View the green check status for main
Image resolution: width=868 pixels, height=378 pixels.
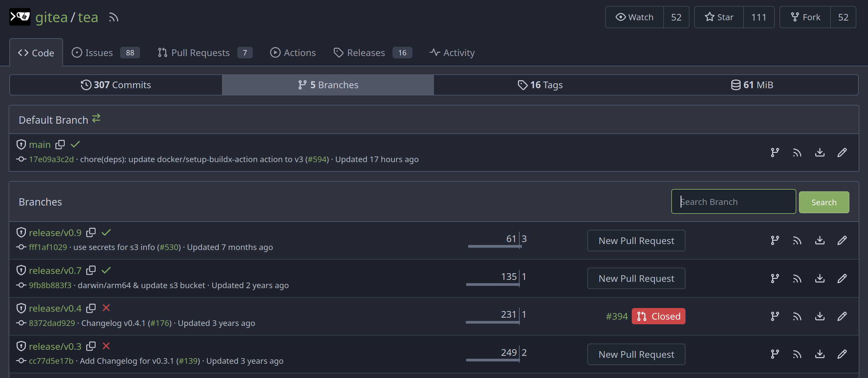[75, 144]
